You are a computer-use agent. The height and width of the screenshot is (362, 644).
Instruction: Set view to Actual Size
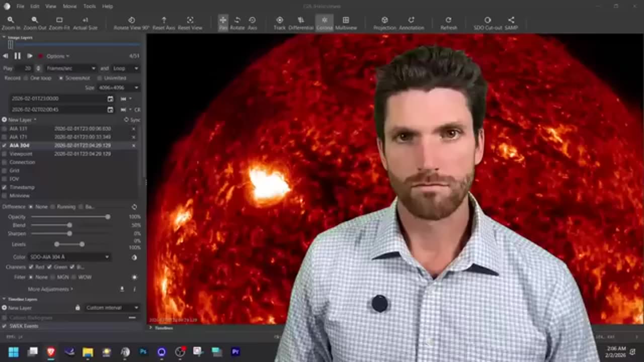point(85,23)
